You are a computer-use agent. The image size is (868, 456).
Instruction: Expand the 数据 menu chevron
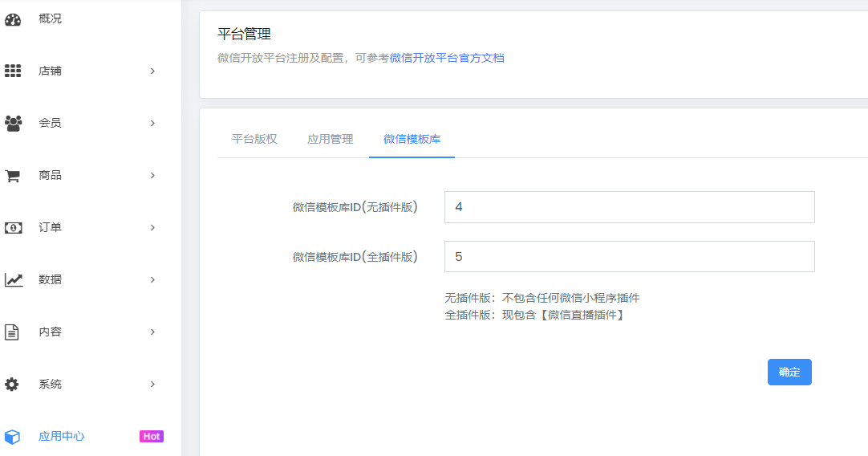(x=152, y=280)
